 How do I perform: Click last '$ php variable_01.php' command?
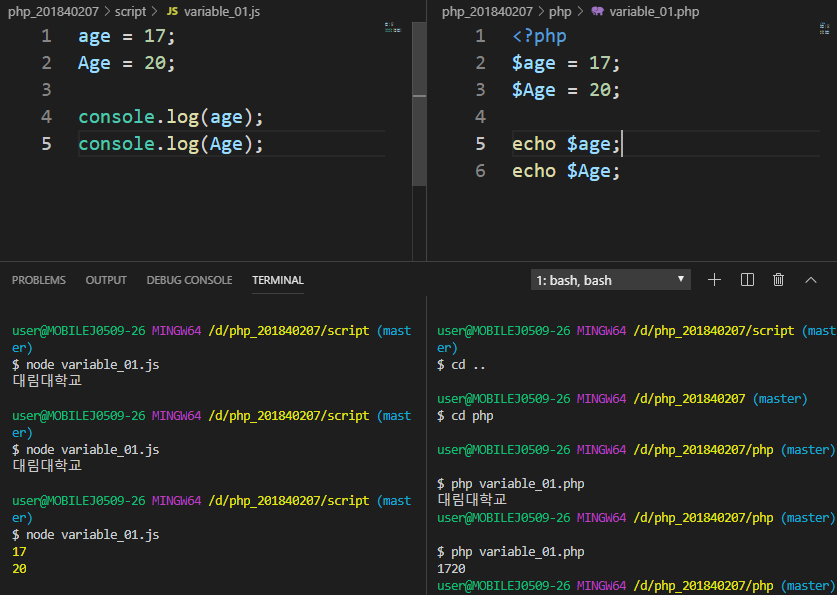[x=510, y=552]
